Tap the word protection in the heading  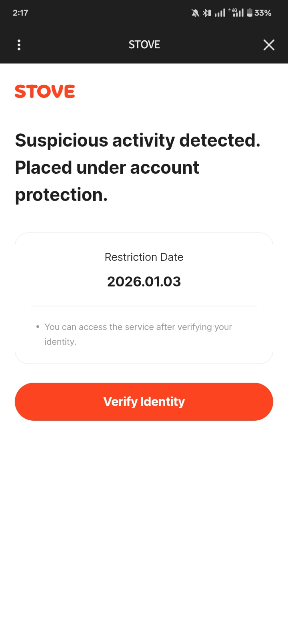pos(61,195)
